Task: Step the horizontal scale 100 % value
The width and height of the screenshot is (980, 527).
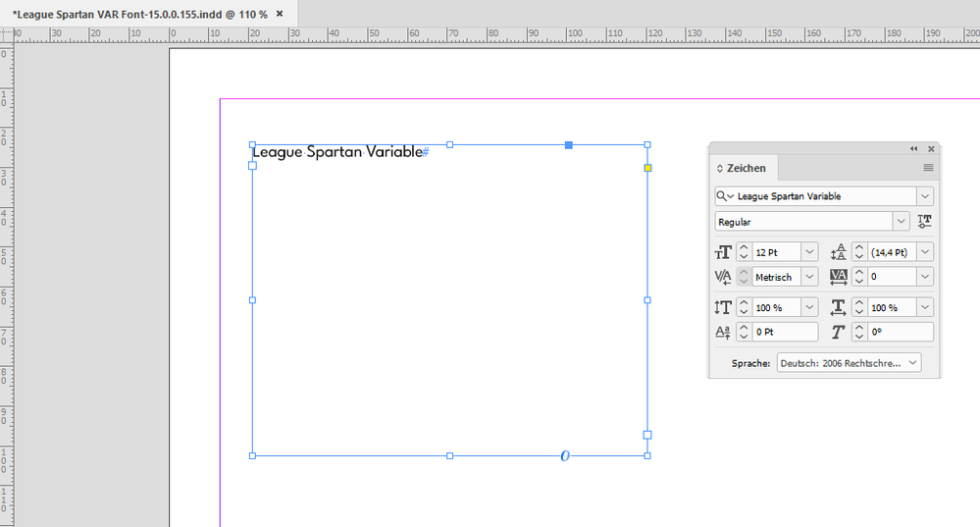Action: point(859,307)
